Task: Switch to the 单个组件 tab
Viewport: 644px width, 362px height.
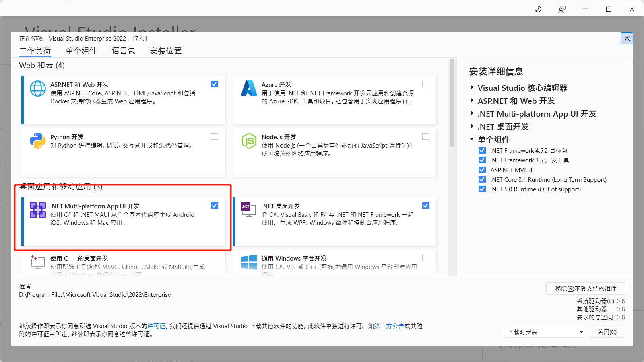Action: coord(81,51)
